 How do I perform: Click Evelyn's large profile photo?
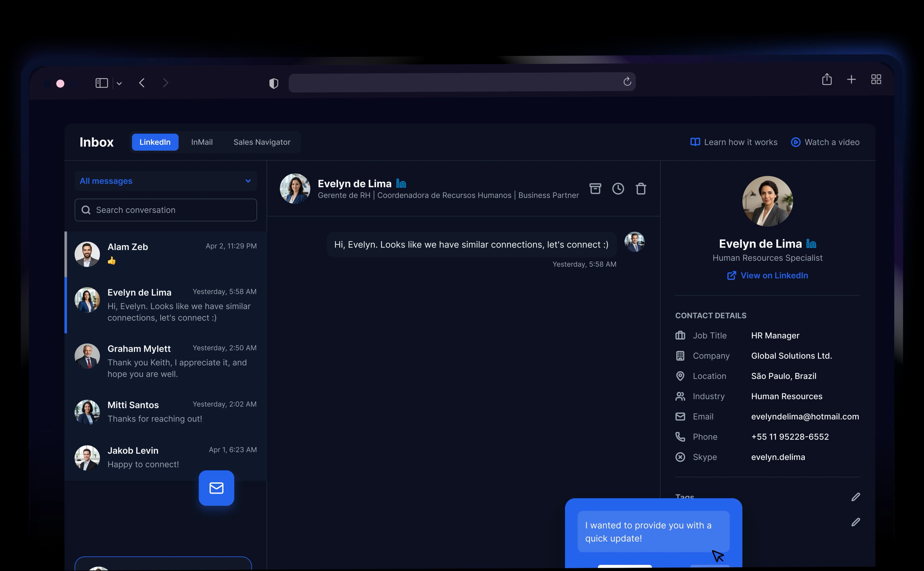click(768, 201)
